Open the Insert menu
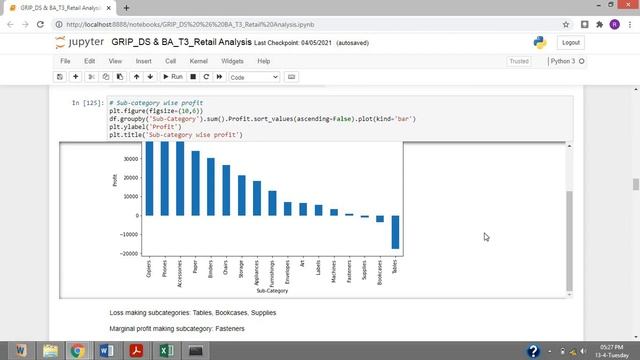Screen dimensions: 640x360 [x=143, y=61]
